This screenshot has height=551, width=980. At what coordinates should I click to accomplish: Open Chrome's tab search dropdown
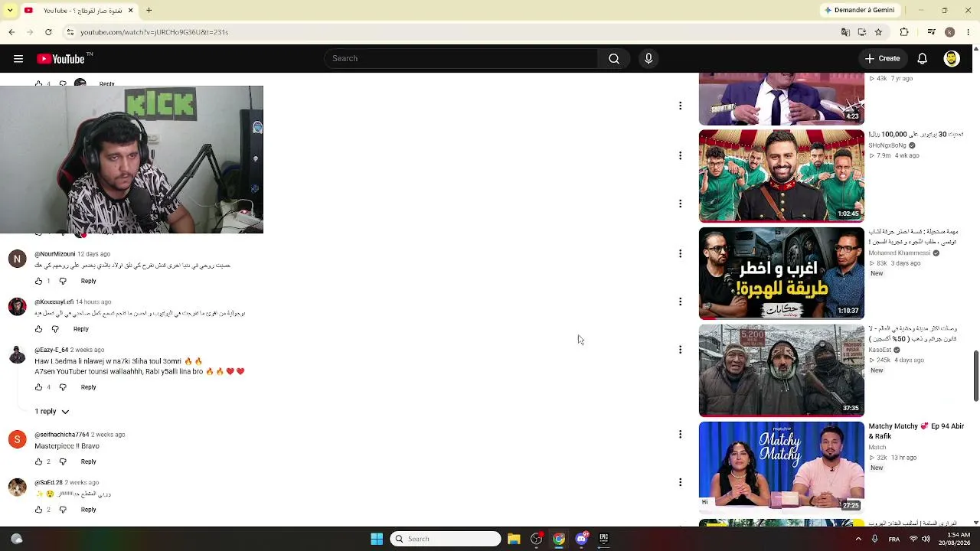point(8,11)
